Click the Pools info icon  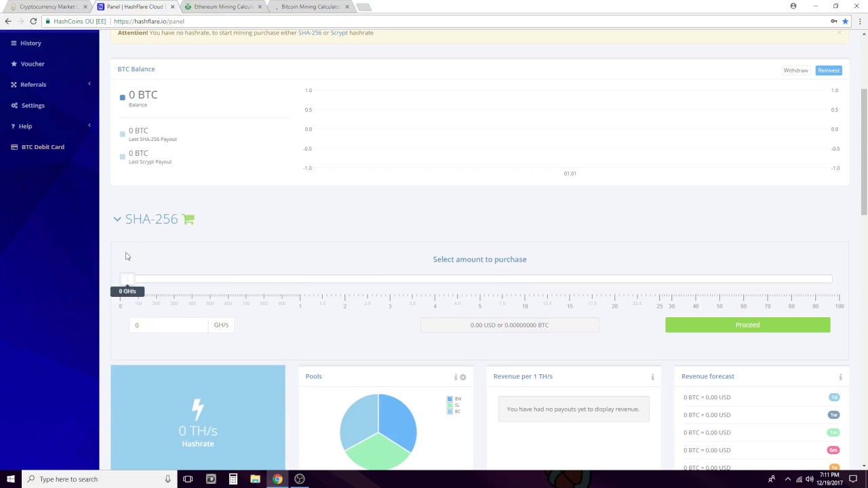[x=456, y=377]
